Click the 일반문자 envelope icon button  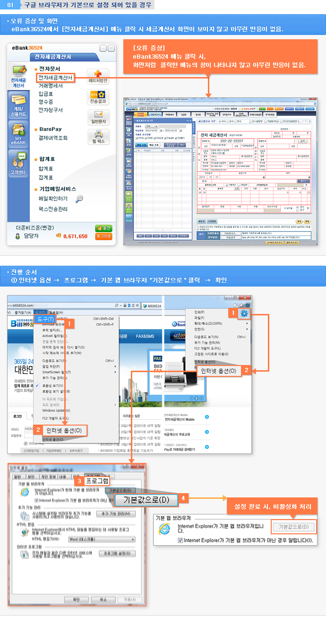click(98, 117)
